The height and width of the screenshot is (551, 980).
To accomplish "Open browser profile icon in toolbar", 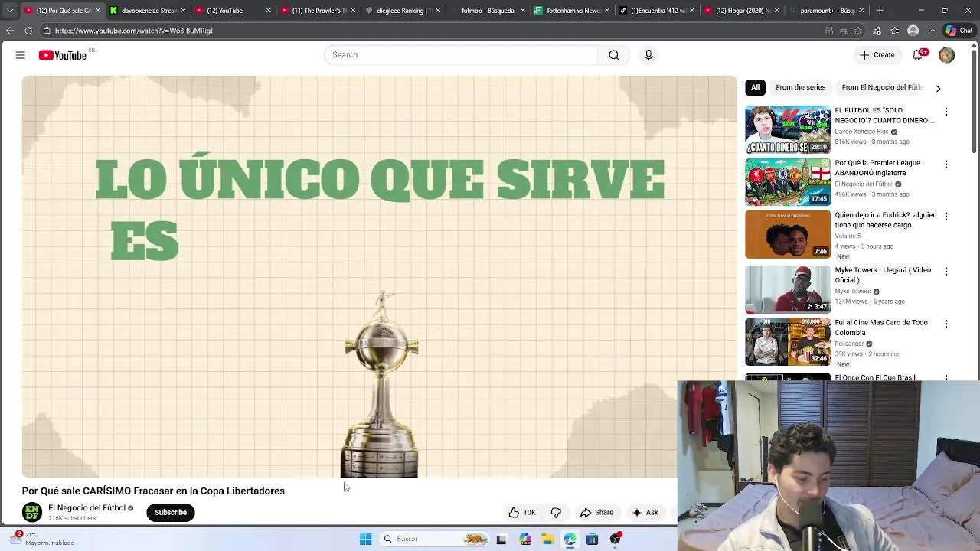I will pyautogui.click(x=913, y=31).
